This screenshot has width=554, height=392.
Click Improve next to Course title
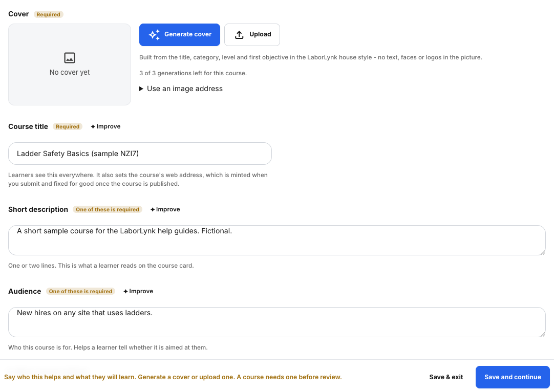(x=105, y=126)
